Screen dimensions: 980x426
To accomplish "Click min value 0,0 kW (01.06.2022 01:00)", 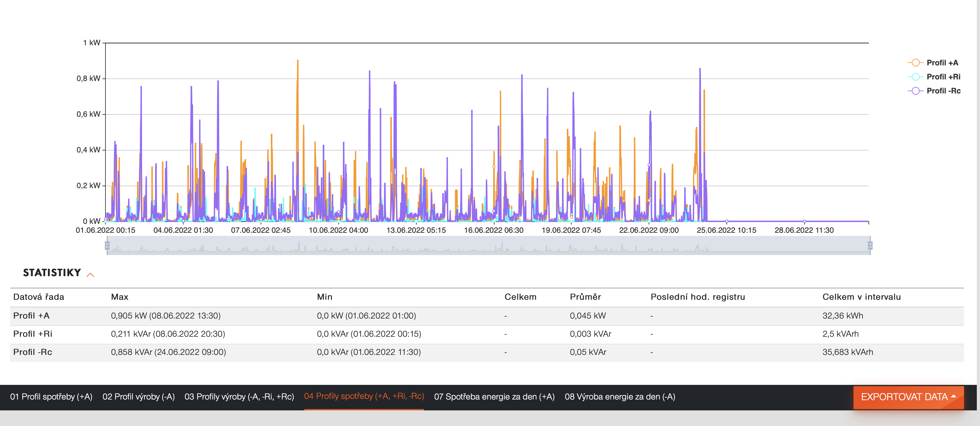I will (366, 316).
